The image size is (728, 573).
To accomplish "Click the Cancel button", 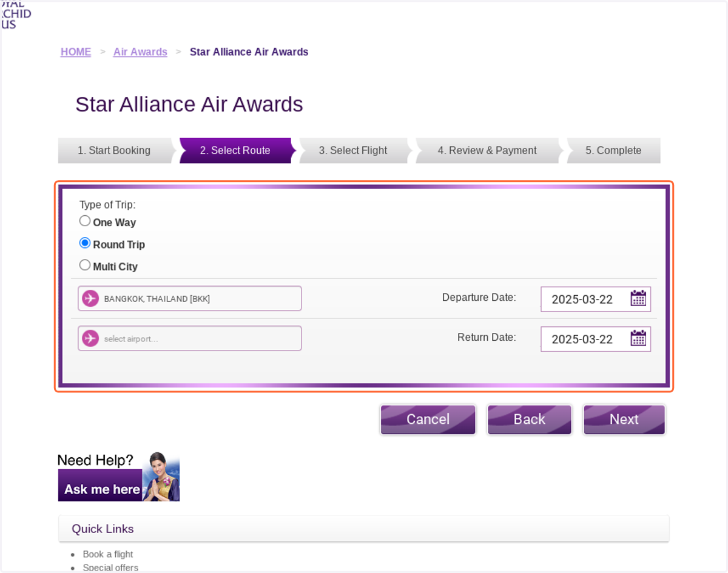I will click(x=428, y=420).
